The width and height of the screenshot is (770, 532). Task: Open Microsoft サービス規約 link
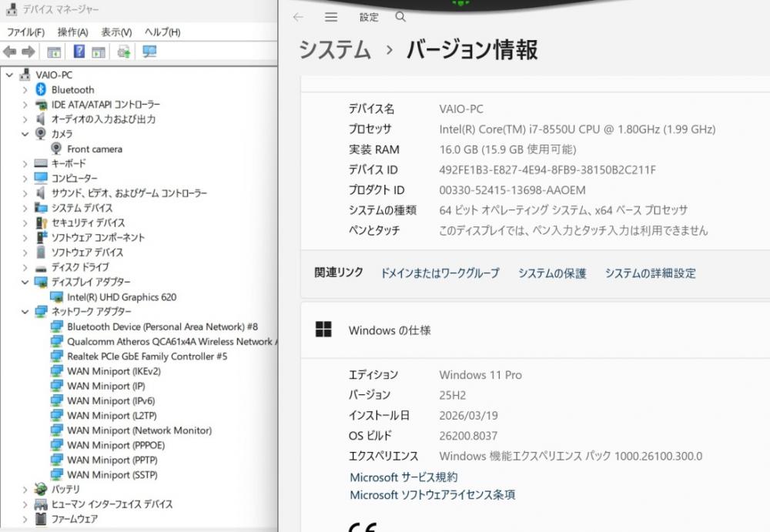(403, 477)
